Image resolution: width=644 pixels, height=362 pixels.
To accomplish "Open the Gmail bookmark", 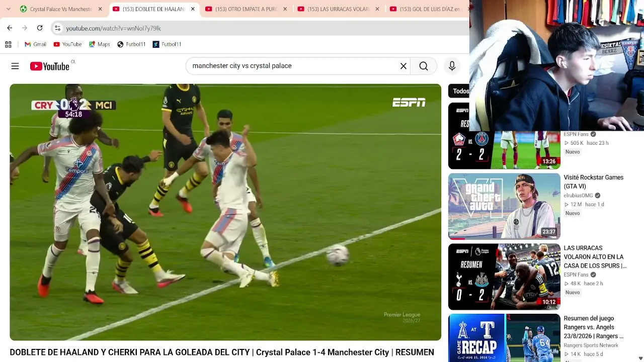I will (35, 44).
